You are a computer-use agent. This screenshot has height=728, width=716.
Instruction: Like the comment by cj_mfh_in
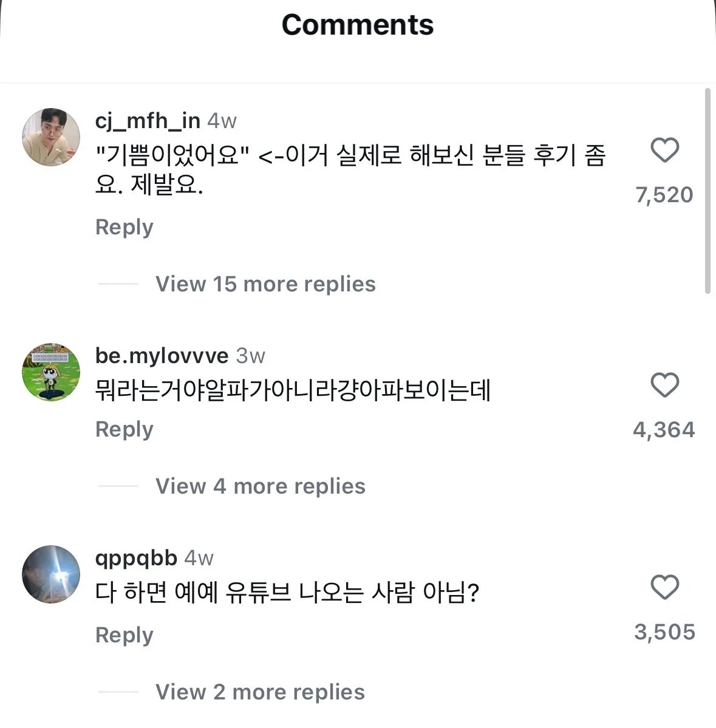coord(664,150)
